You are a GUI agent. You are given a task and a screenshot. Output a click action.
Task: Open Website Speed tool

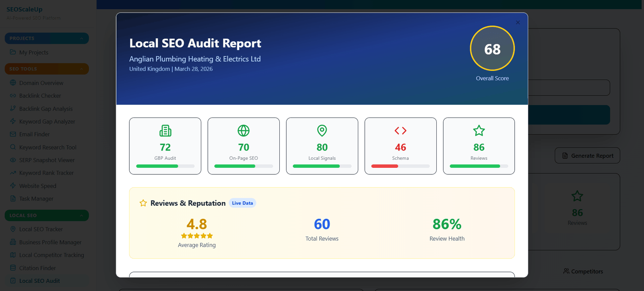click(x=38, y=186)
